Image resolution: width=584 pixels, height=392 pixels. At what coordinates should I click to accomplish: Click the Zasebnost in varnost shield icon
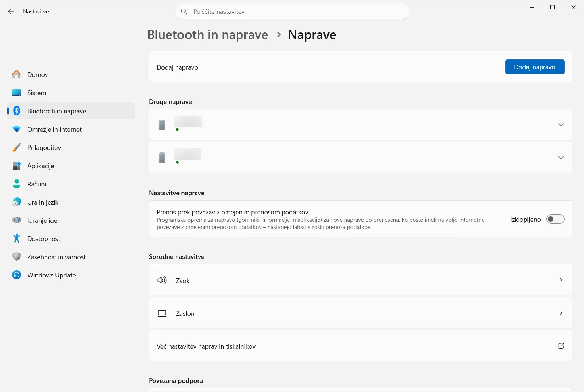tap(16, 257)
